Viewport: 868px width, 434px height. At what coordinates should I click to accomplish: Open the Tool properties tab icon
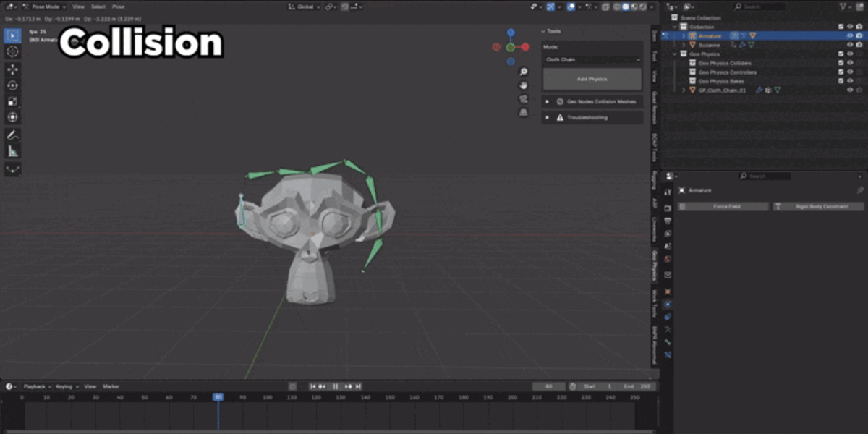coord(668,192)
